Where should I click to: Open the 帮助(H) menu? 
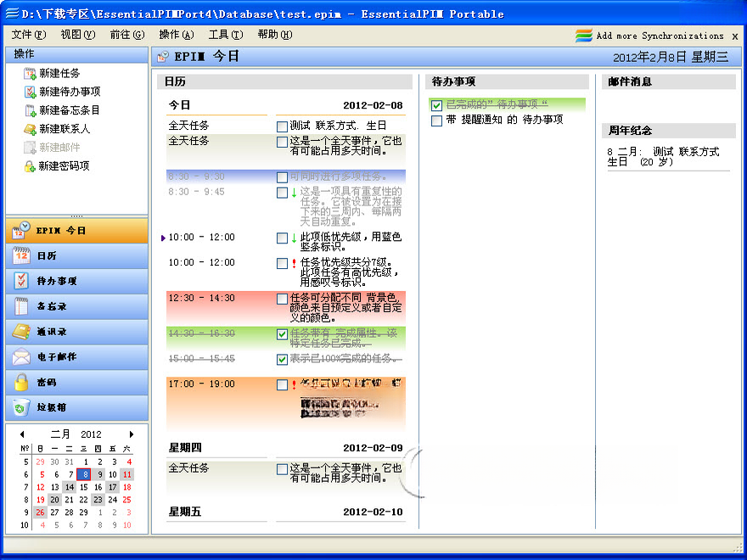point(275,35)
